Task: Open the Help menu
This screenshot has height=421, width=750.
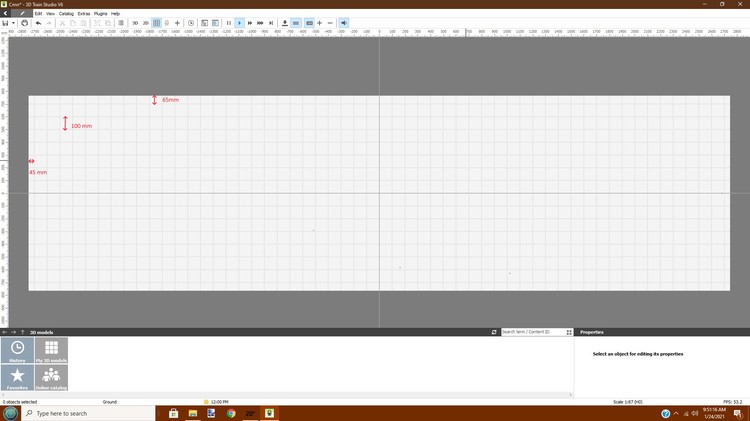Action: pos(115,14)
